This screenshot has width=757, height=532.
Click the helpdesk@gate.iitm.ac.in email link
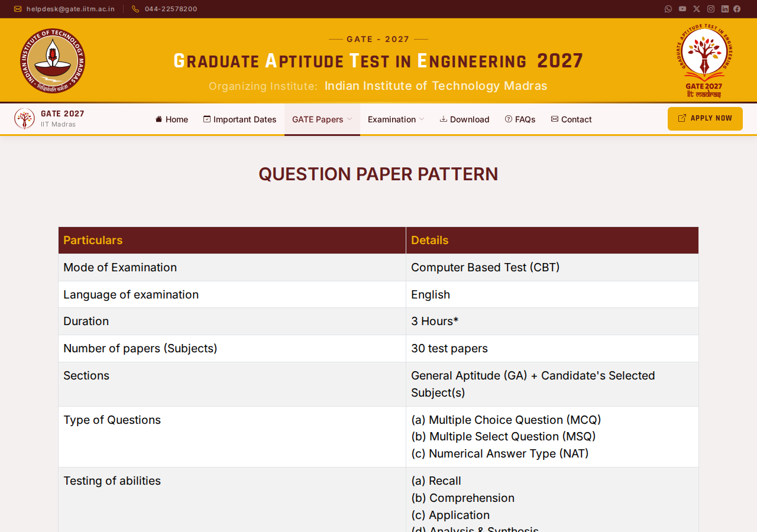tap(64, 9)
